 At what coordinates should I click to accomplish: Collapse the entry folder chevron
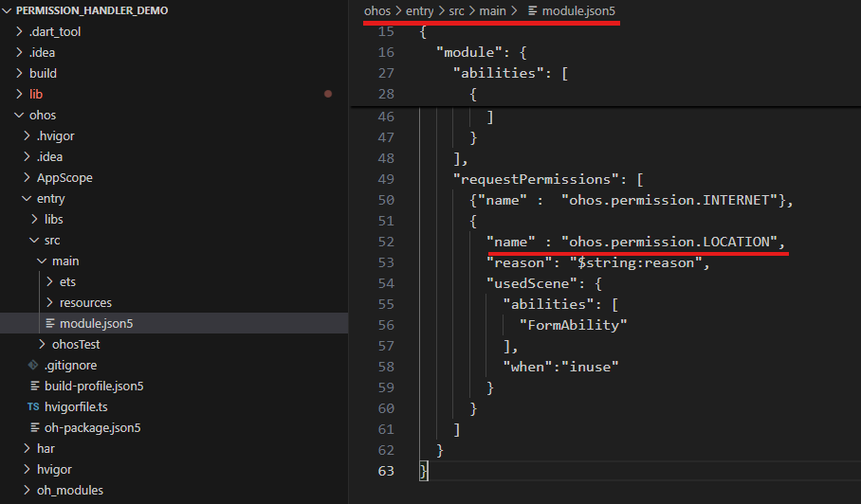click(27, 199)
